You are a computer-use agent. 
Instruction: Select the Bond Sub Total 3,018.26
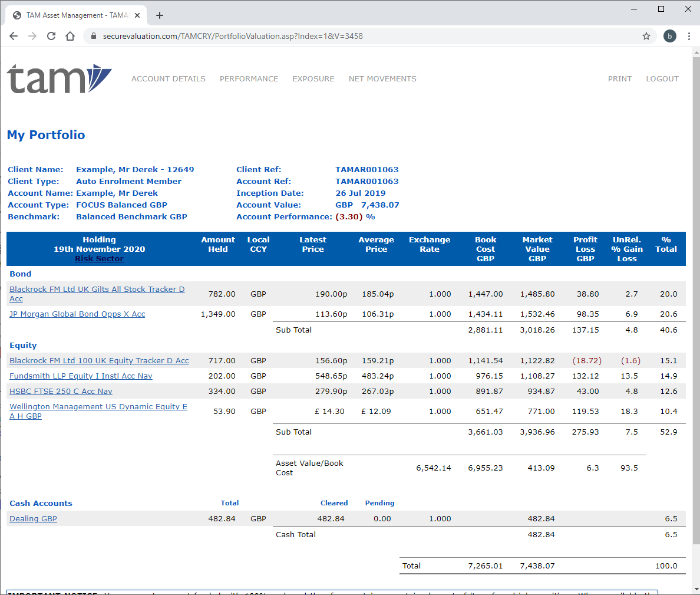coord(537,330)
